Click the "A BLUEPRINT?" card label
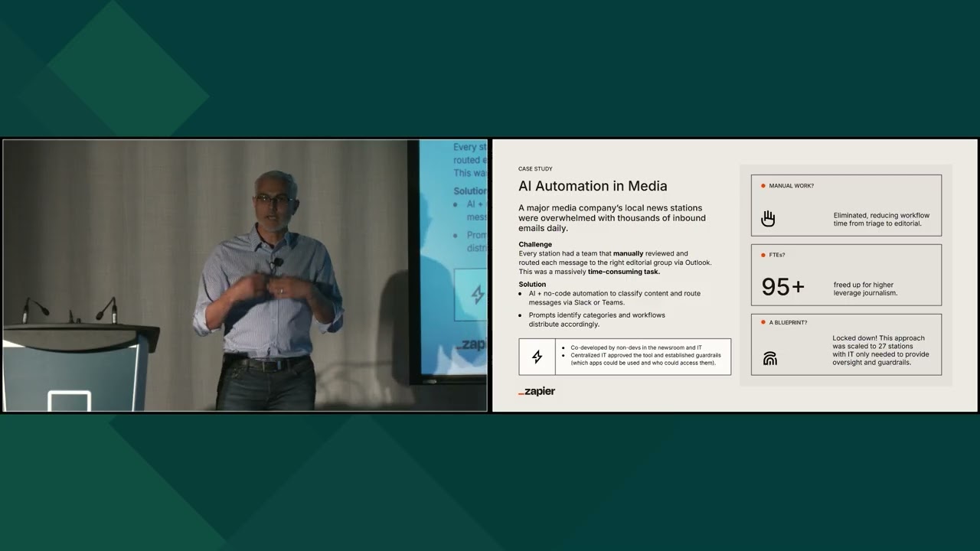 coord(788,323)
